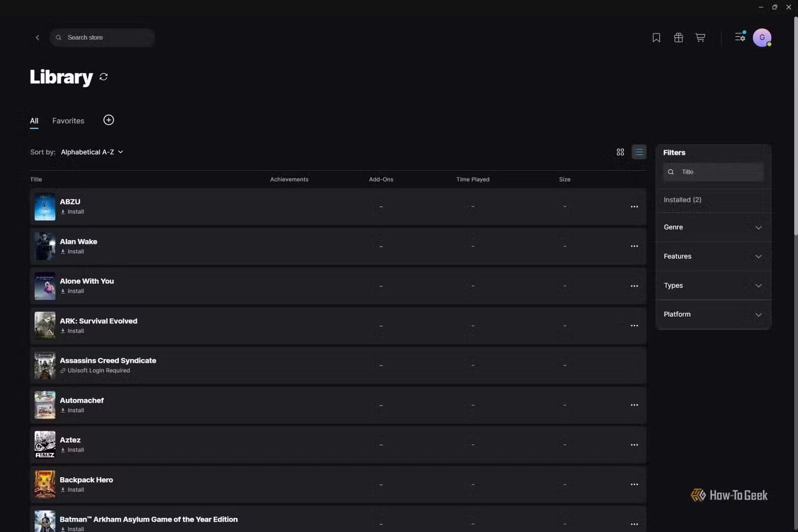Click the vertical scrollbar thumb
798x532 pixels.
(796, 126)
